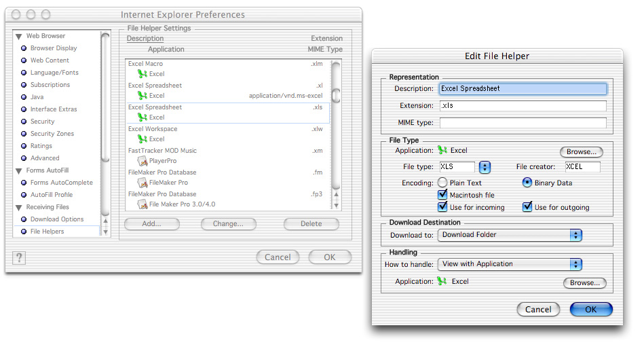Click Excel icon for the .xl Excel Spreadsheet entry
644x349 pixels.
142,95
